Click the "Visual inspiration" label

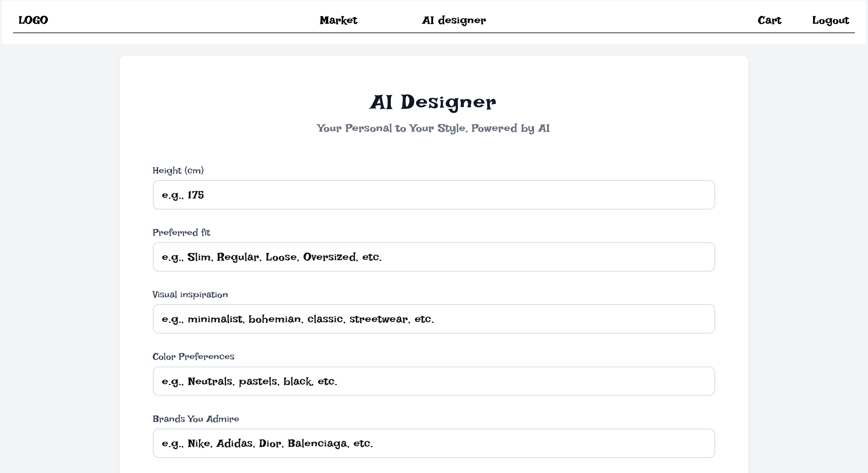tap(190, 295)
